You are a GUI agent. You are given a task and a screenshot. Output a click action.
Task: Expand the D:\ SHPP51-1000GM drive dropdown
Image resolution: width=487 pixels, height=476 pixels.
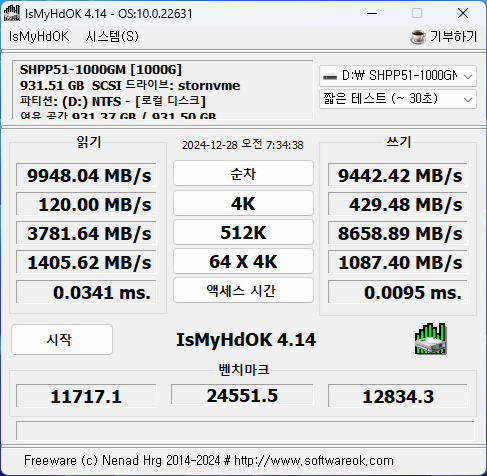click(398, 76)
